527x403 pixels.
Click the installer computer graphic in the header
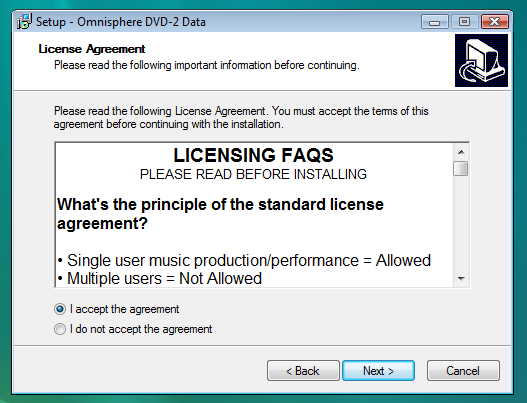tap(481, 61)
